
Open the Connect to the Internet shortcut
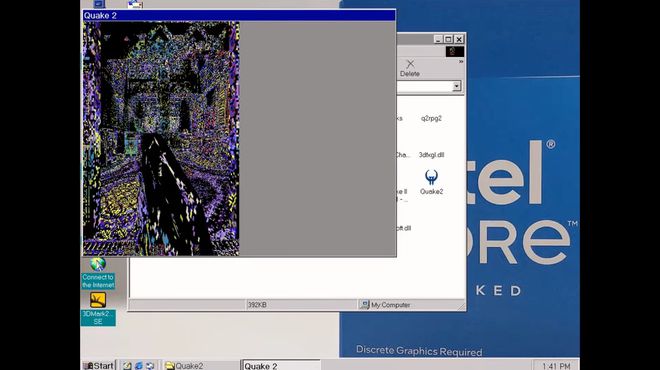pyautogui.click(x=98, y=273)
